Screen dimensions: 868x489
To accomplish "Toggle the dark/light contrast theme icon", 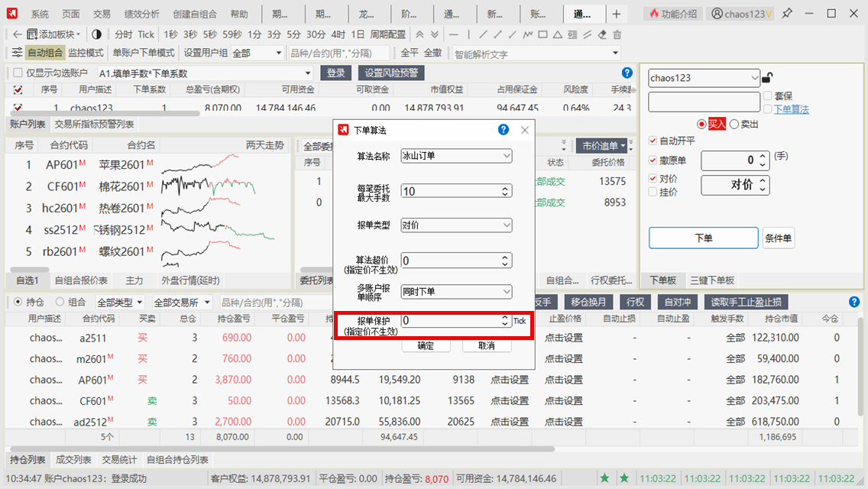I will 96,34.
